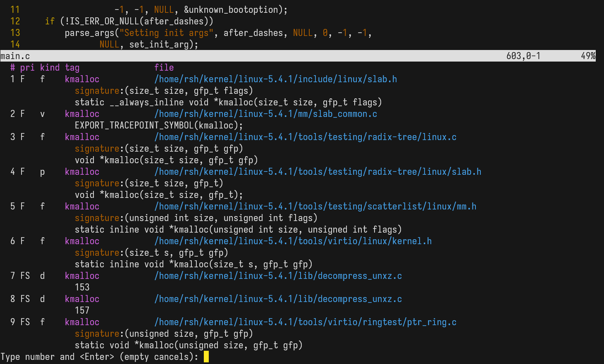604x364 pixels.
Task: Click the main.c status line filename
Action: point(15,56)
